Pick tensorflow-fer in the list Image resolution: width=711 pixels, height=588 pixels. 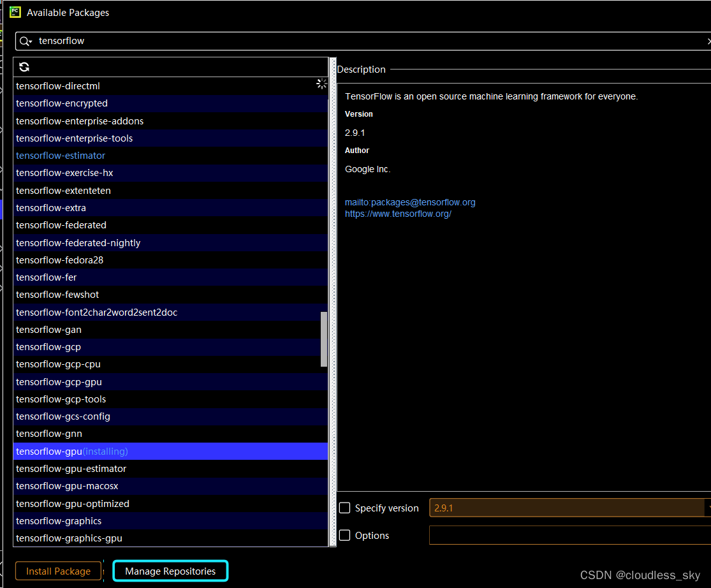(170, 277)
